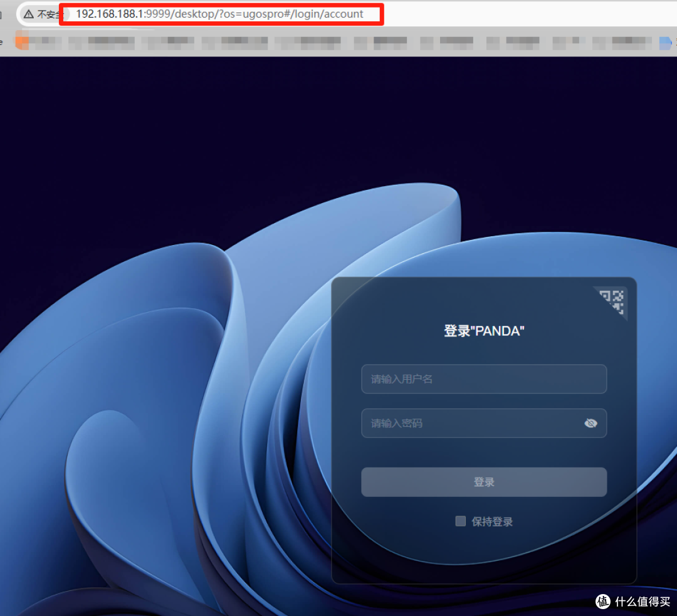Image resolution: width=677 pixels, height=616 pixels.
Task: Select the browser address bar URL
Action: [220, 14]
